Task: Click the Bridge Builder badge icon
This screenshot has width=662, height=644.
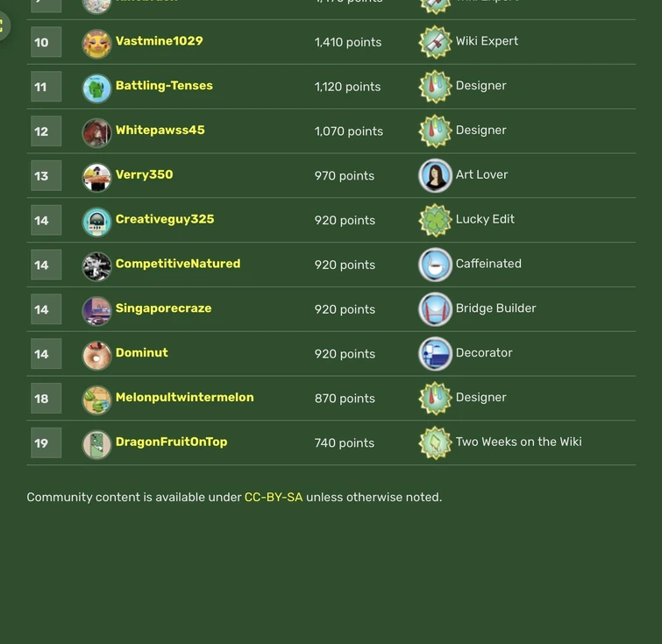Action: [x=435, y=309]
